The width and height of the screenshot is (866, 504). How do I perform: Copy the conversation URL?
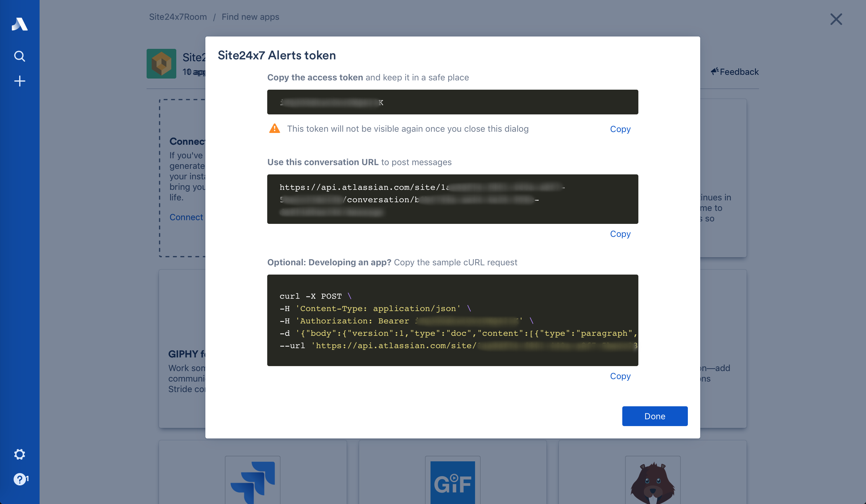(620, 234)
